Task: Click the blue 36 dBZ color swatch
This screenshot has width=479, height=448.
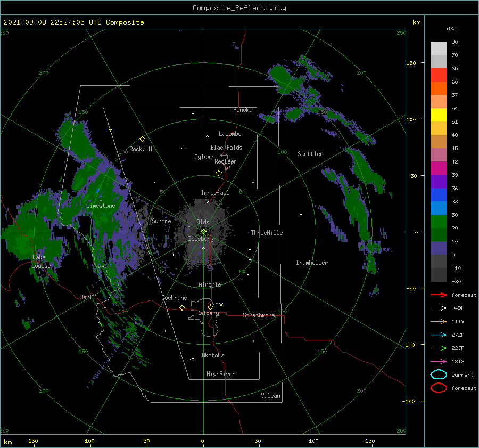Action: click(x=439, y=194)
